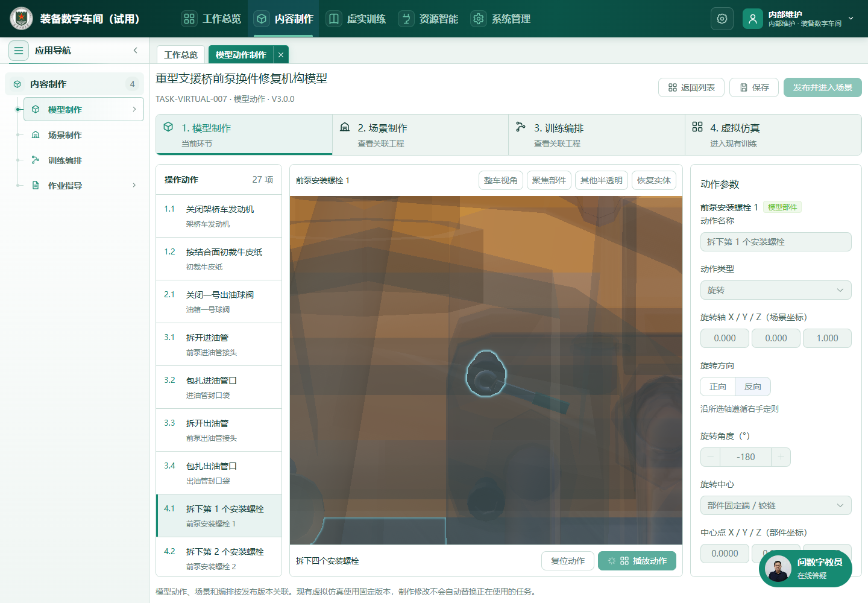Select action 3.1 拆开进油管
This screenshot has width=868, height=603.
219,344
